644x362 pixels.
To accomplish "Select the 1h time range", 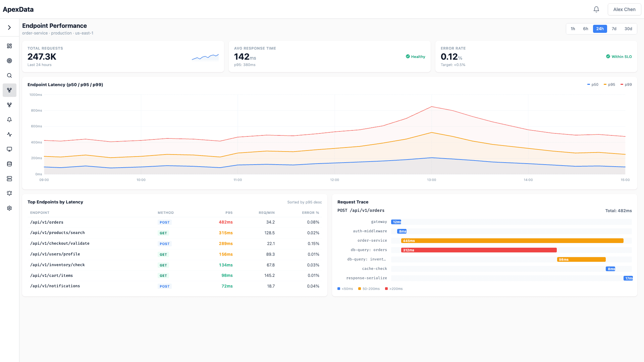I will (573, 29).
